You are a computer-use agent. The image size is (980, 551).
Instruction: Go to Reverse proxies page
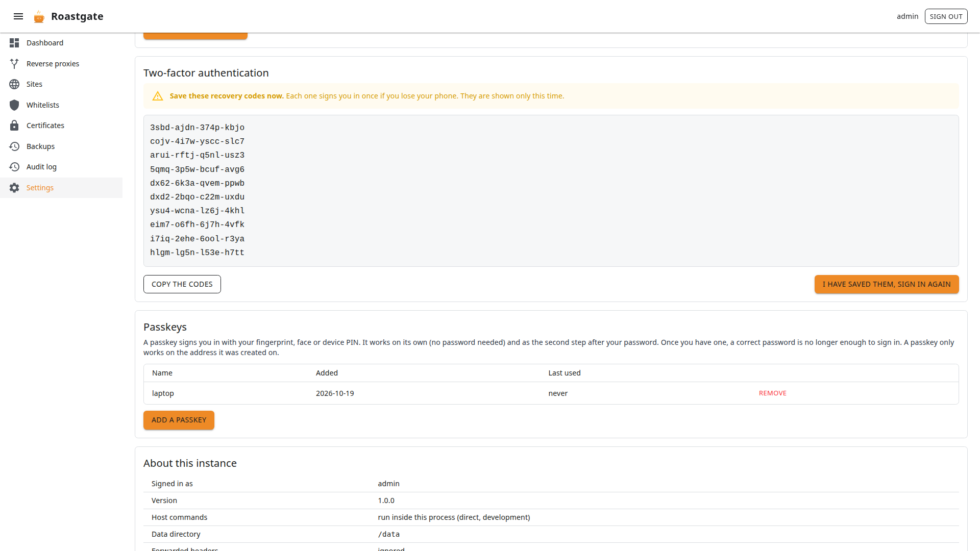(x=61, y=64)
